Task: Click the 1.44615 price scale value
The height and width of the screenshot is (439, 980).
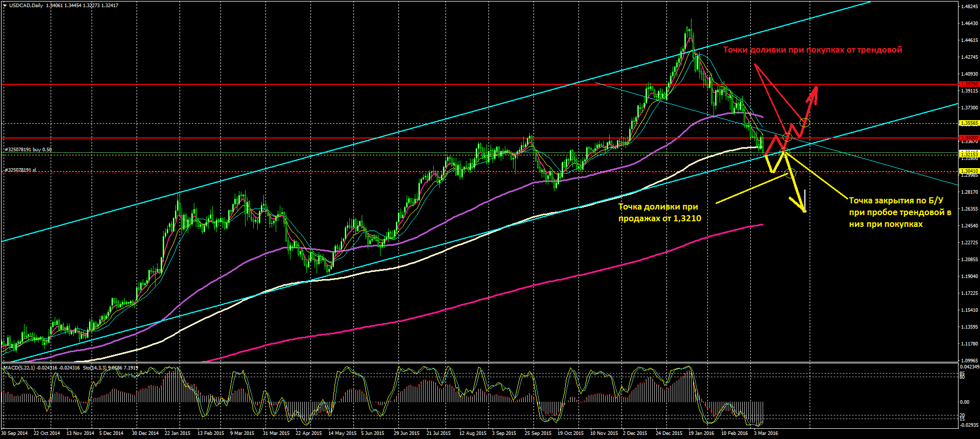Action: point(969,40)
